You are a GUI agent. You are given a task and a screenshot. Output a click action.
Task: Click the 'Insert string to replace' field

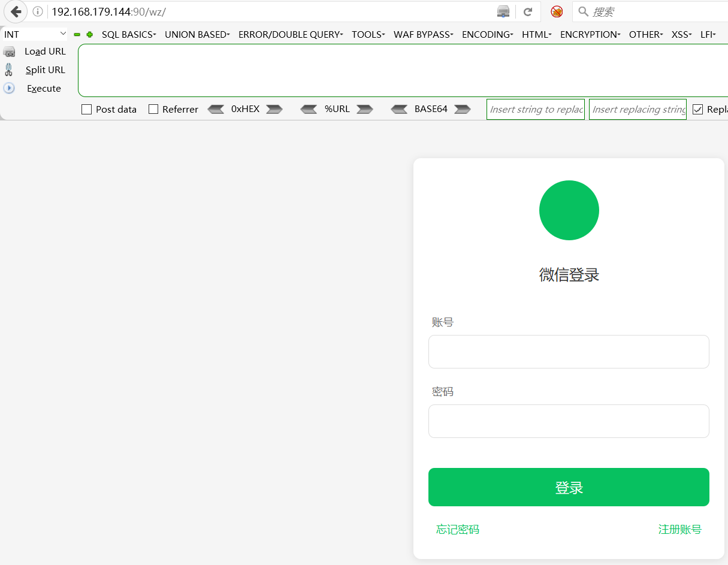click(x=536, y=109)
